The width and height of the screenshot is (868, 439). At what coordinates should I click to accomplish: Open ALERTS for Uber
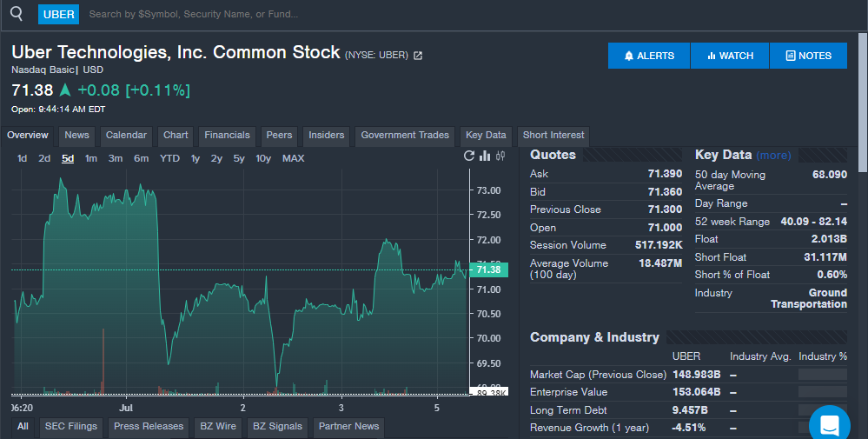(649, 56)
